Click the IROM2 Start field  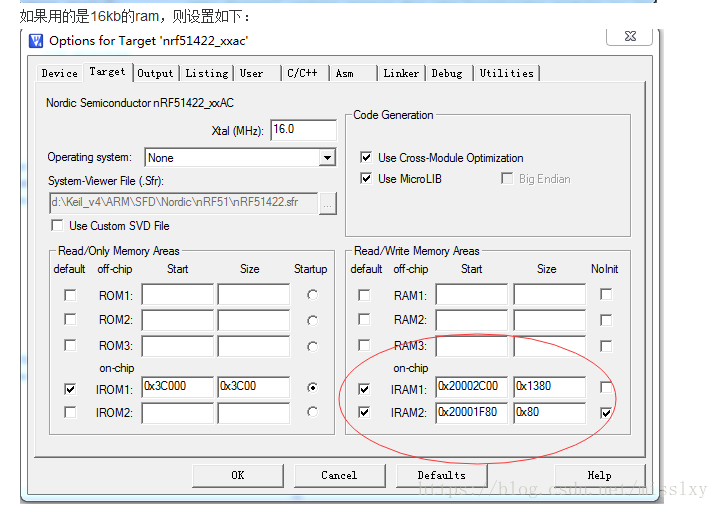click(177, 413)
